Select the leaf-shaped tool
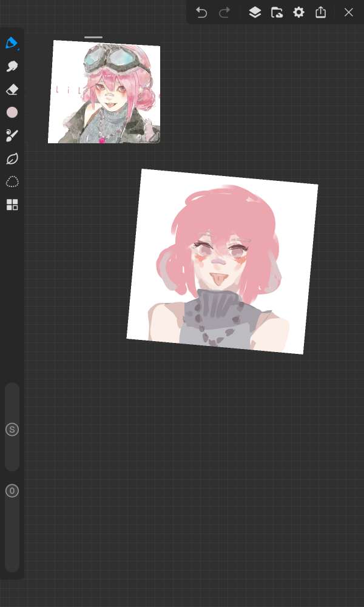Viewport: 364px width, 607px height. [12, 158]
